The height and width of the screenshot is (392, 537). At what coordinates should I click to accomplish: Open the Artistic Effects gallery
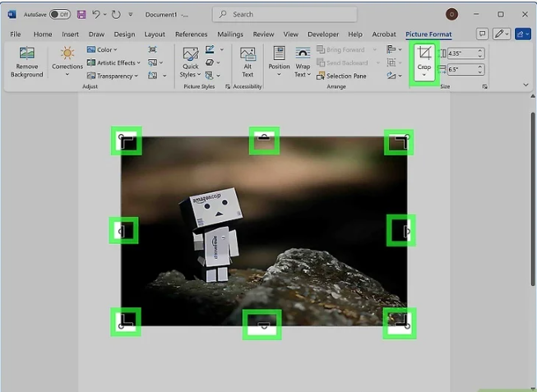113,62
